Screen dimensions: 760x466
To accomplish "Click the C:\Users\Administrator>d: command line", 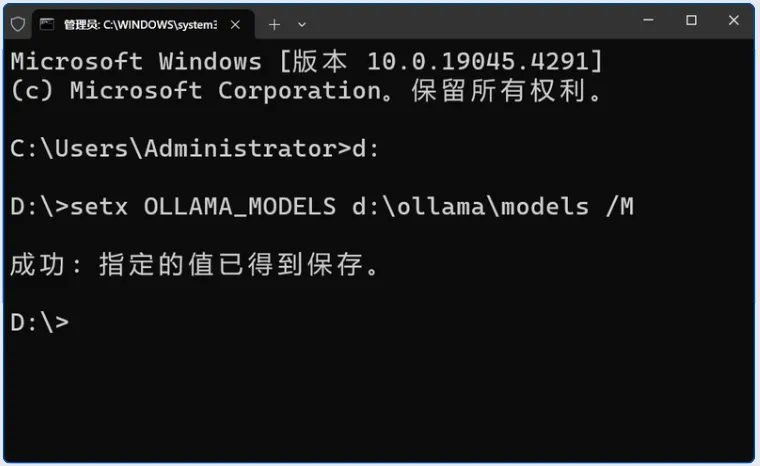I will point(195,149).
